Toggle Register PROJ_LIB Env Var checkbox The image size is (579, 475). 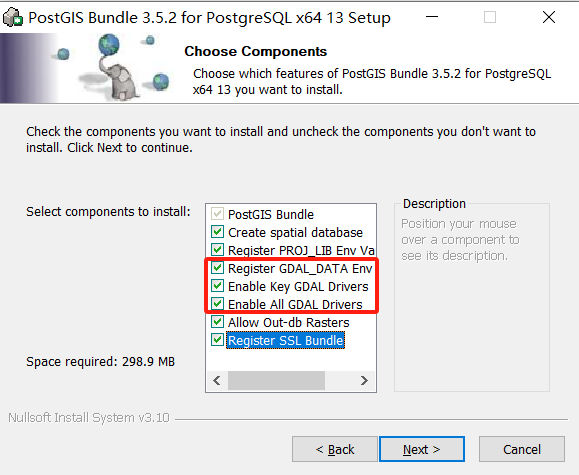click(x=217, y=250)
